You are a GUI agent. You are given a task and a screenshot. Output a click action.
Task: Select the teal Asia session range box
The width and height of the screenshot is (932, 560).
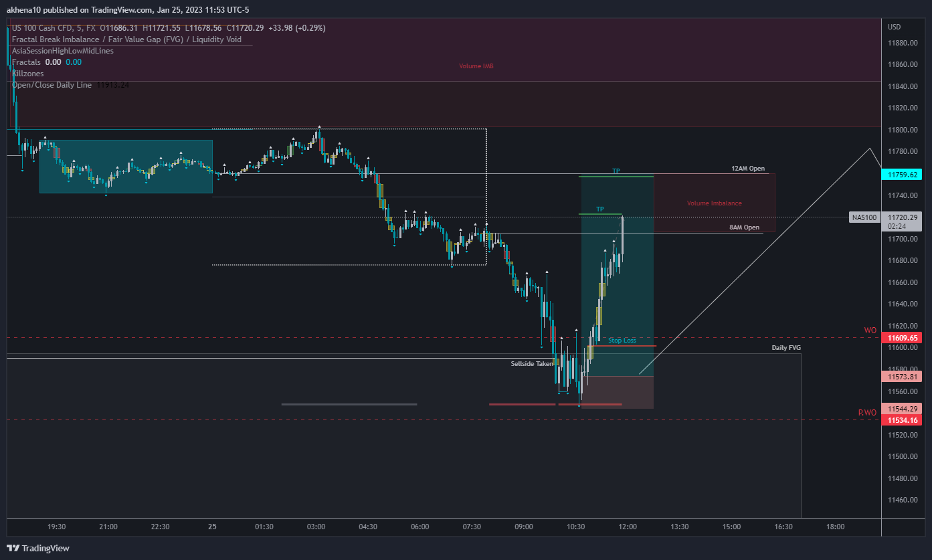coord(126,167)
